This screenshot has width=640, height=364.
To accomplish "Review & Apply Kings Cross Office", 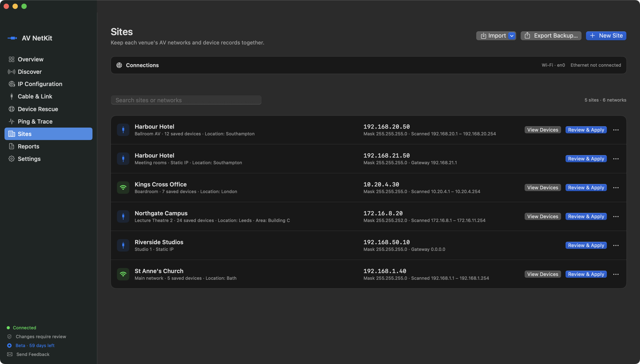I will 586,187.
